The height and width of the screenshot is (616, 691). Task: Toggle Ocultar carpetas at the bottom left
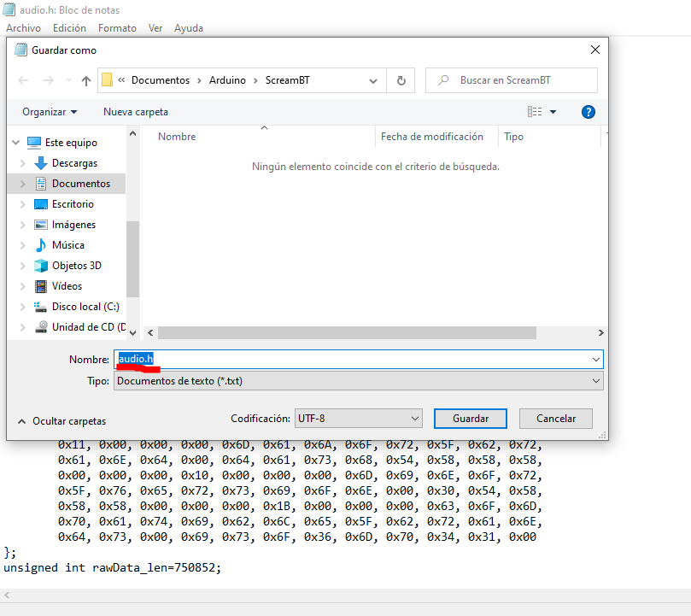67,419
